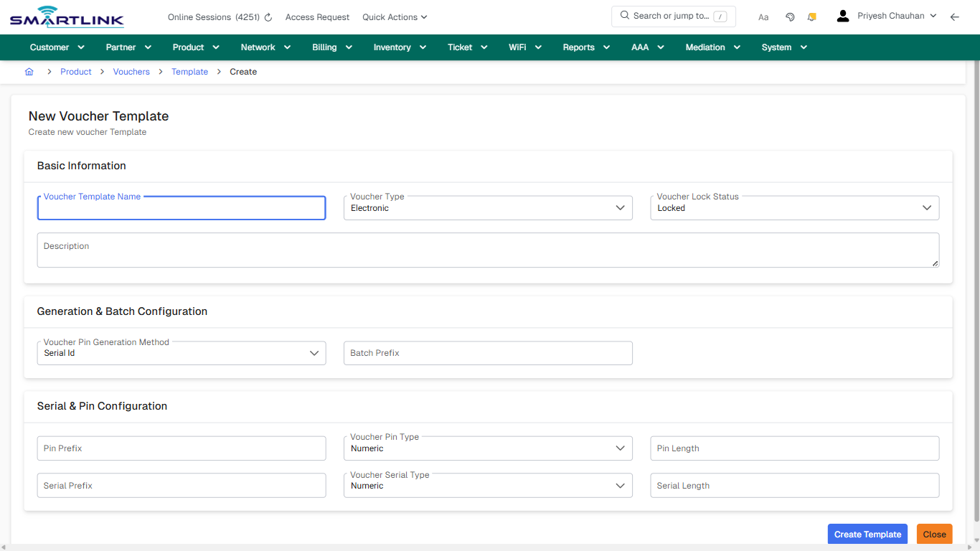Image resolution: width=980 pixels, height=551 pixels.
Task: Click the Create Template button
Action: pyautogui.click(x=867, y=534)
